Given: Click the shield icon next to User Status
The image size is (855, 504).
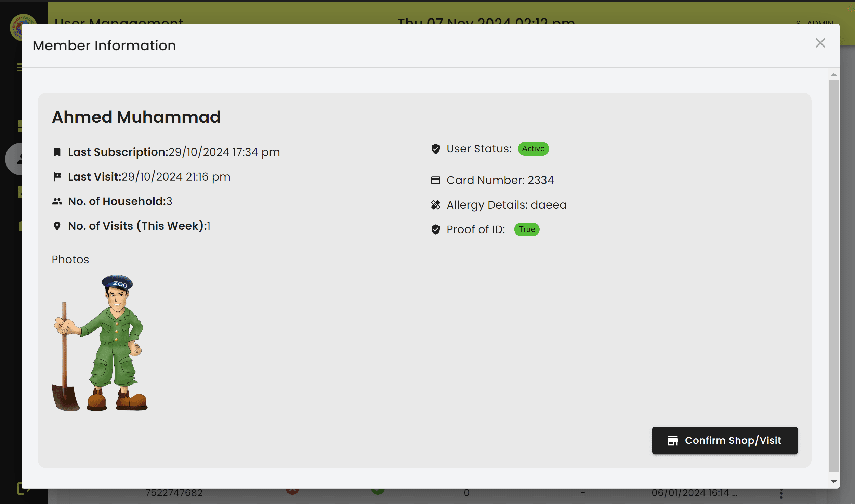Looking at the screenshot, I should pos(435,149).
